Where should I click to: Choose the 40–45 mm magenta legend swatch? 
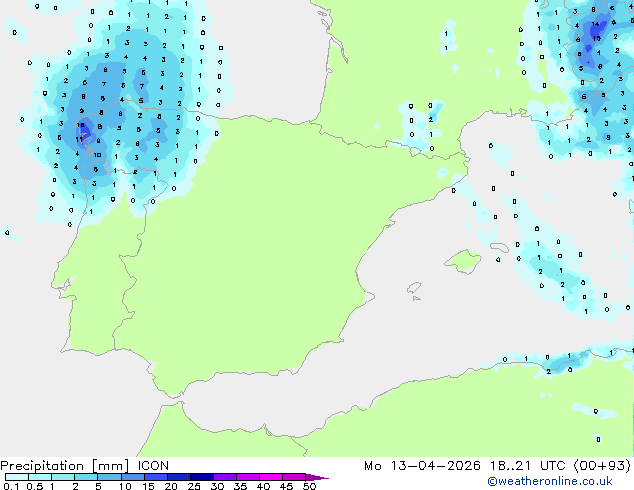click(x=271, y=477)
